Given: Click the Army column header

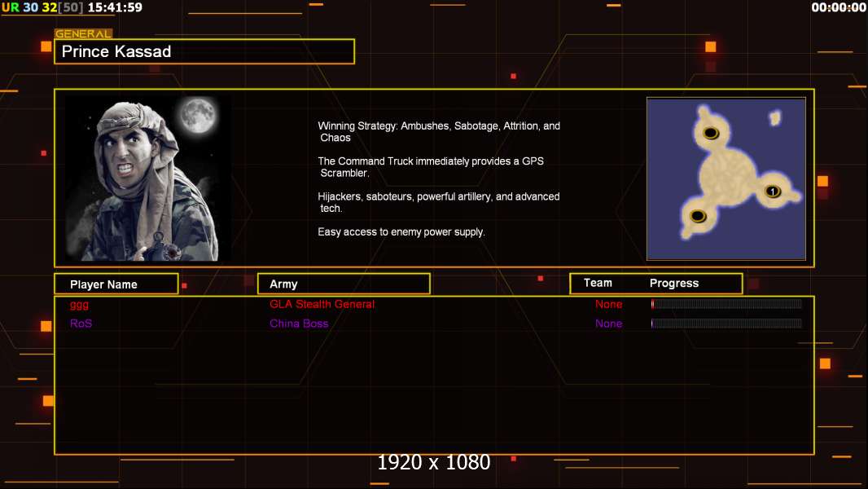Looking at the screenshot, I should coord(344,284).
